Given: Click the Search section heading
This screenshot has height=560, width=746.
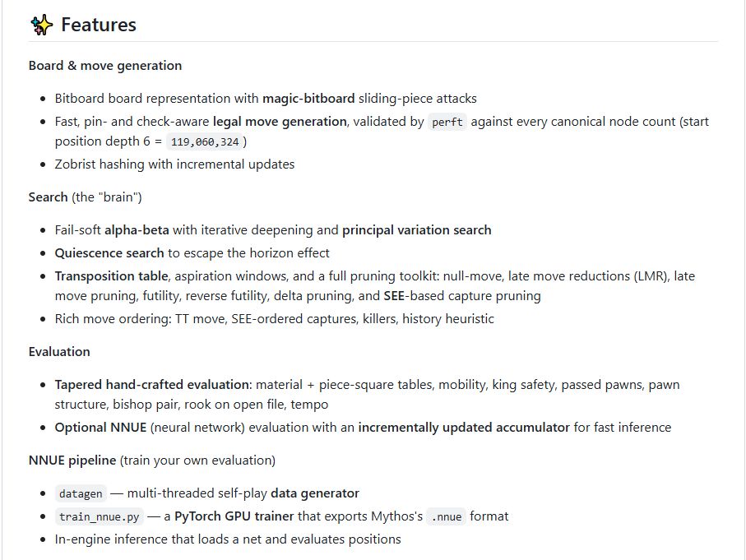Looking at the screenshot, I should click(48, 197).
